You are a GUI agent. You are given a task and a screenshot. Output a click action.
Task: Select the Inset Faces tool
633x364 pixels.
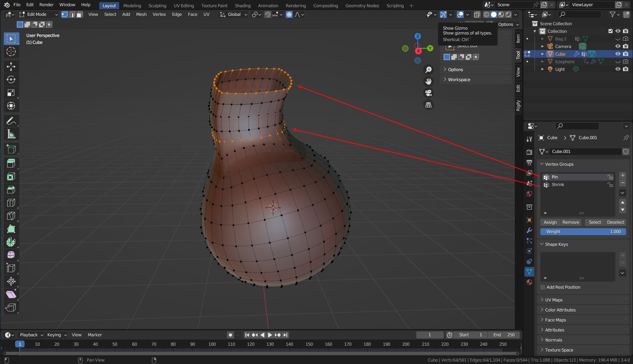pyautogui.click(x=11, y=176)
